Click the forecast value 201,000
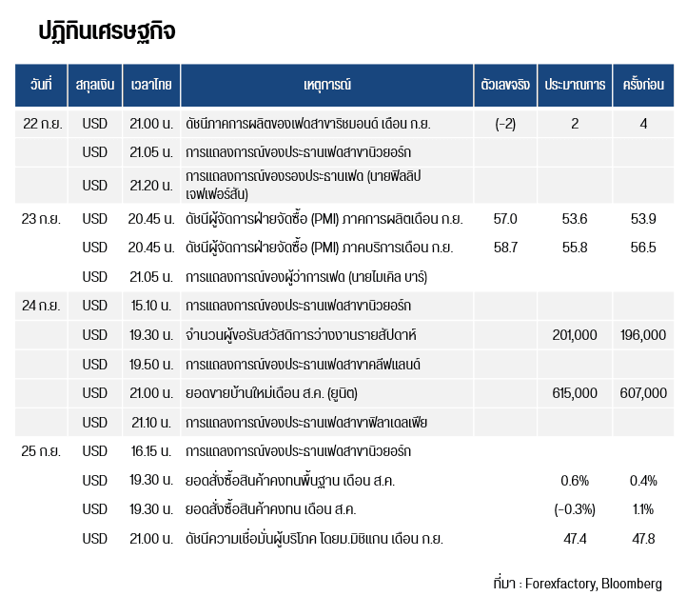687x616 pixels. (575, 335)
